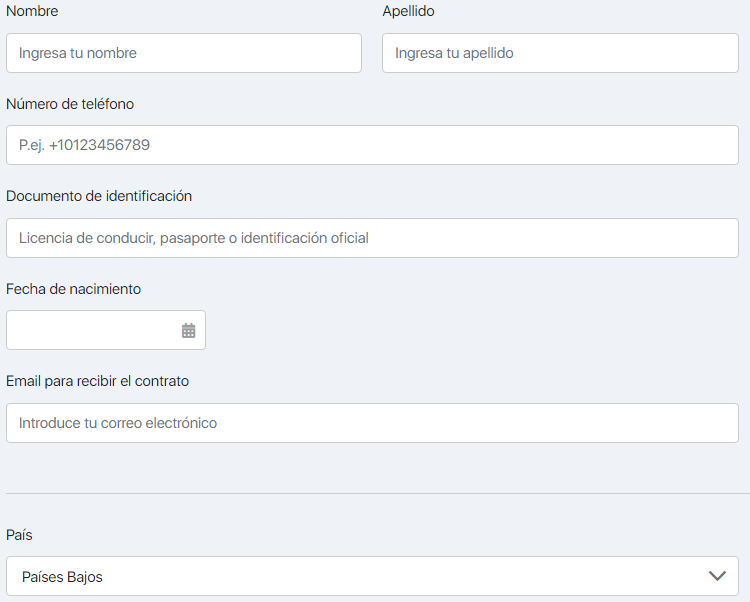
Task: Click the "Fecha de nacimiento" label
Action: (x=73, y=289)
